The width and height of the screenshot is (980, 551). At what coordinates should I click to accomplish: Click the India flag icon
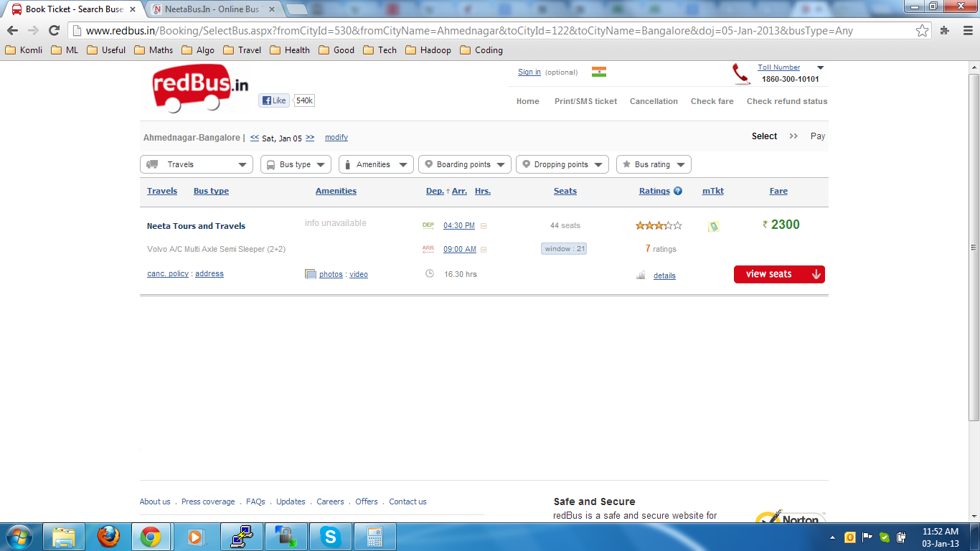(x=599, y=72)
